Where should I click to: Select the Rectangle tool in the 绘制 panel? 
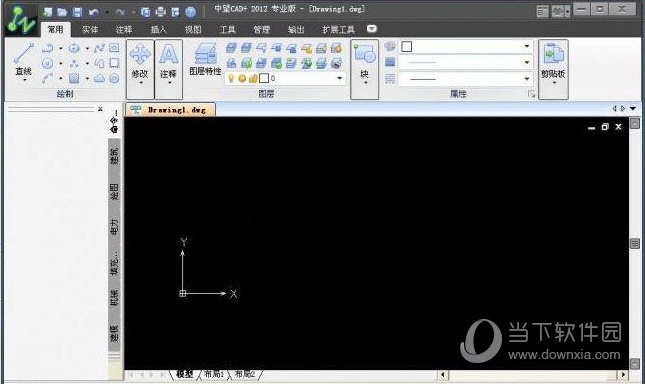coord(114,63)
